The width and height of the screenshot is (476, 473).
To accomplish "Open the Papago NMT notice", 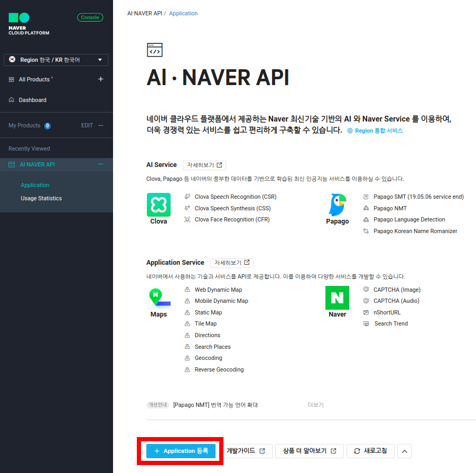I will 215,405.
